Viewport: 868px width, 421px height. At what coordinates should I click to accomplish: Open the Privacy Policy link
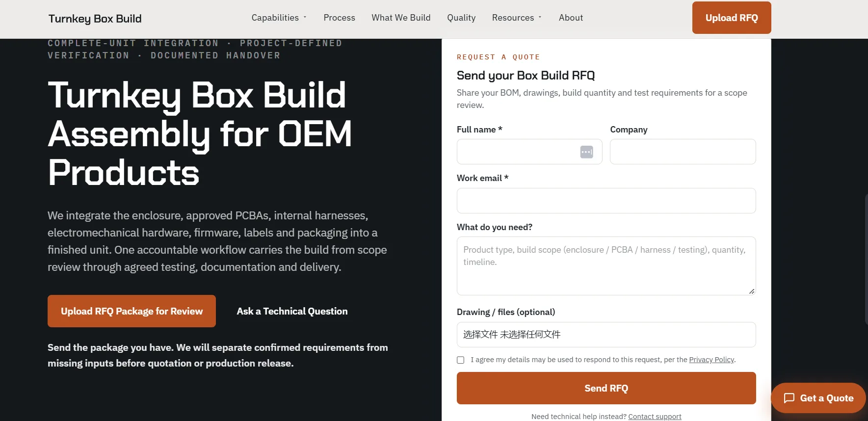pyautogui.click(x=711, y=360)
